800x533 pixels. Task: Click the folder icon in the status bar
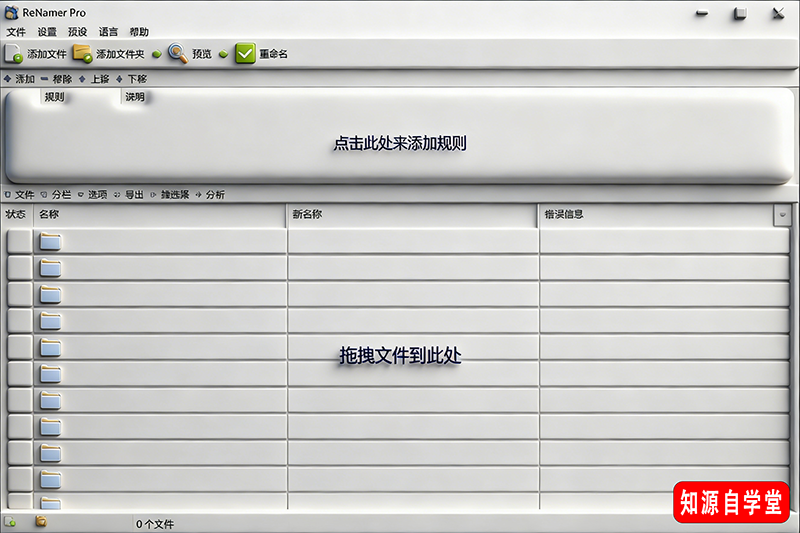41,522
